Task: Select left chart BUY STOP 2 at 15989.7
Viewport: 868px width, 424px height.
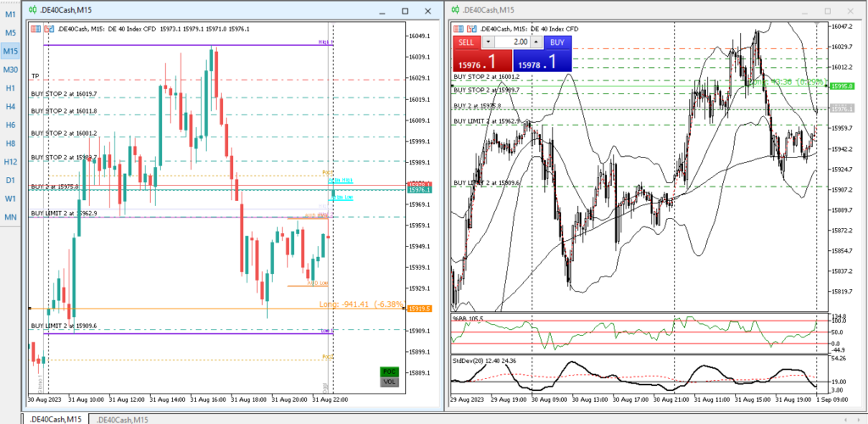Action: (64, 158)
